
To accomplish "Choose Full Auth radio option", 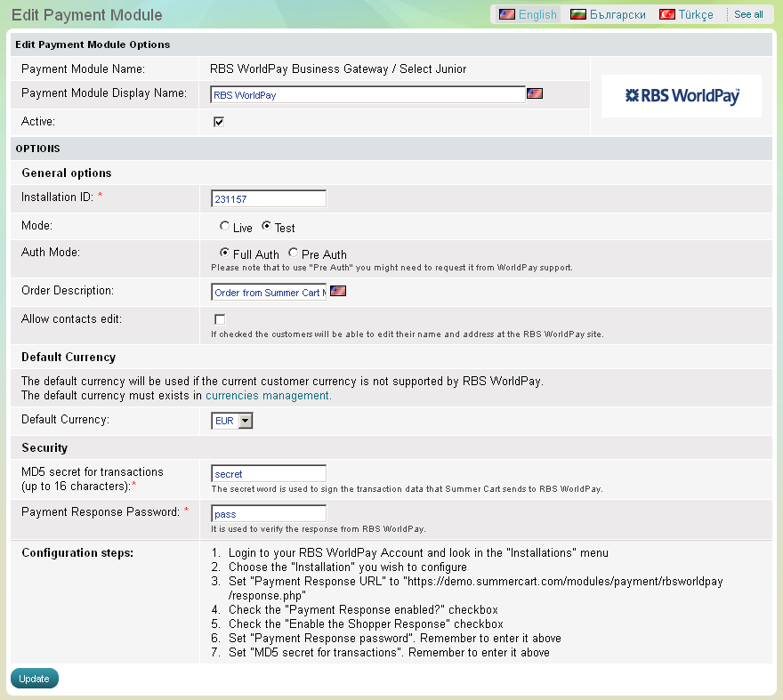I will coord(224,253).
